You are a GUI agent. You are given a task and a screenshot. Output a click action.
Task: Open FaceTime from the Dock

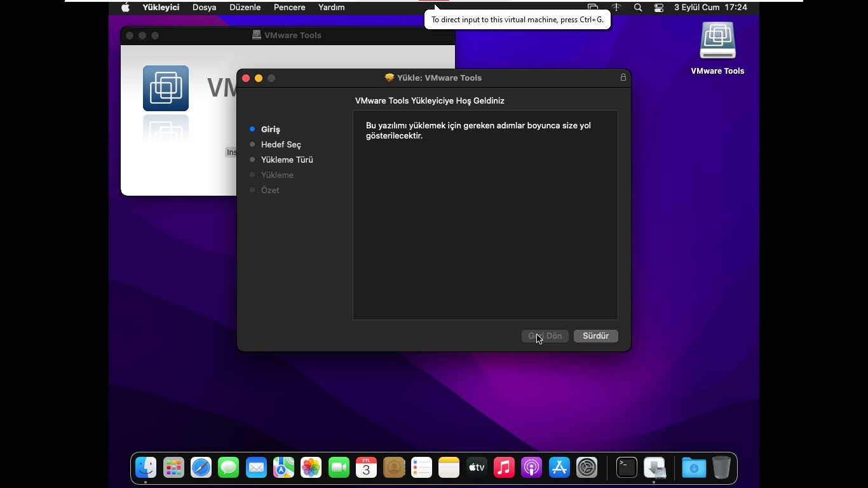pos(339,468)
